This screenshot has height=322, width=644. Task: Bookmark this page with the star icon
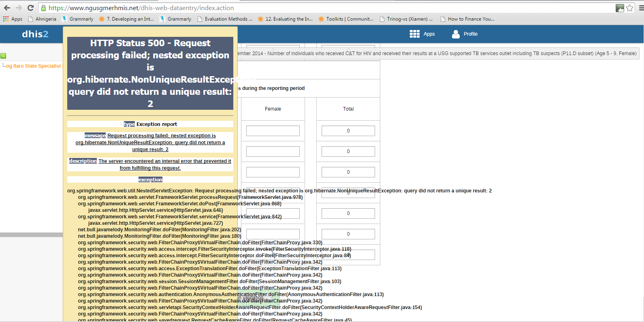pyautogui.click(x=630, y=8)
